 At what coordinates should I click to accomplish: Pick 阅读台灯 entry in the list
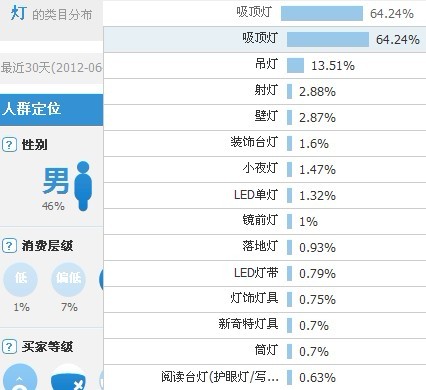pyautogui.click(x=265, y=377)
